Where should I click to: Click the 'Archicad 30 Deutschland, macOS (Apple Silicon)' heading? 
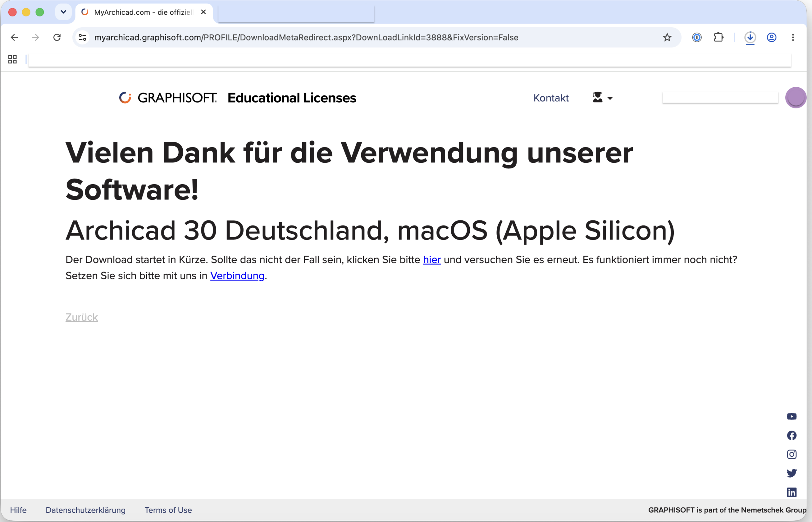[370, 231]
